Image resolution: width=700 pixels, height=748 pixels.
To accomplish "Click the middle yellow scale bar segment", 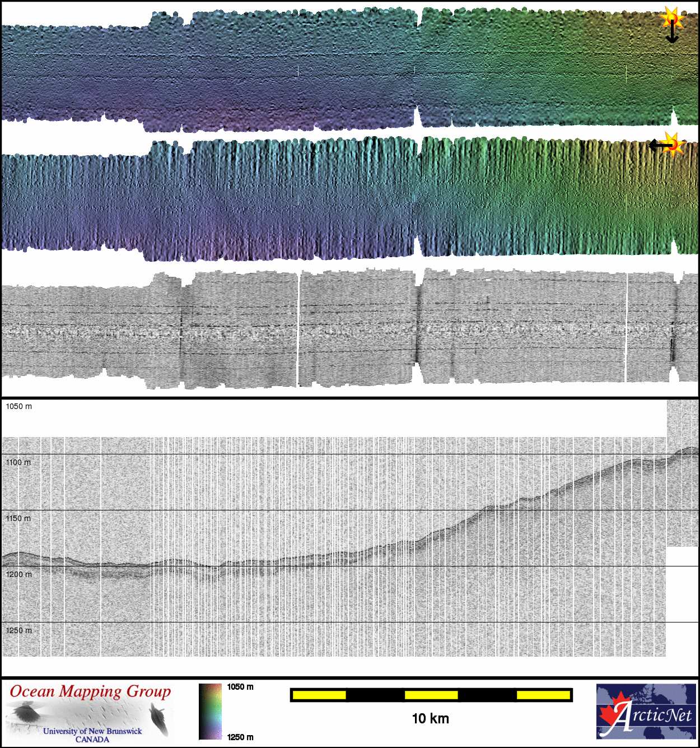I will tap(431, 695).
